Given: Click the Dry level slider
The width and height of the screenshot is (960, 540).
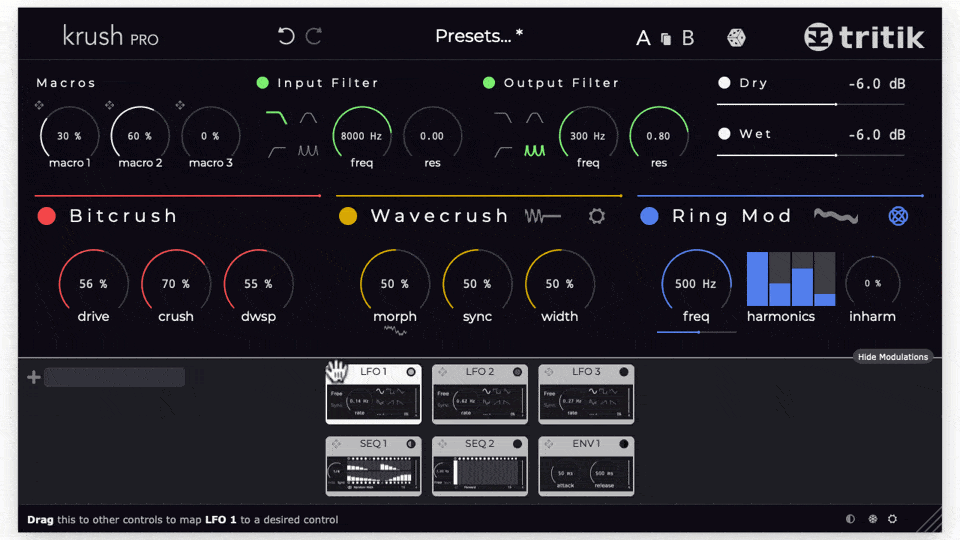Looking at the screenshot, I should [810, 103].
